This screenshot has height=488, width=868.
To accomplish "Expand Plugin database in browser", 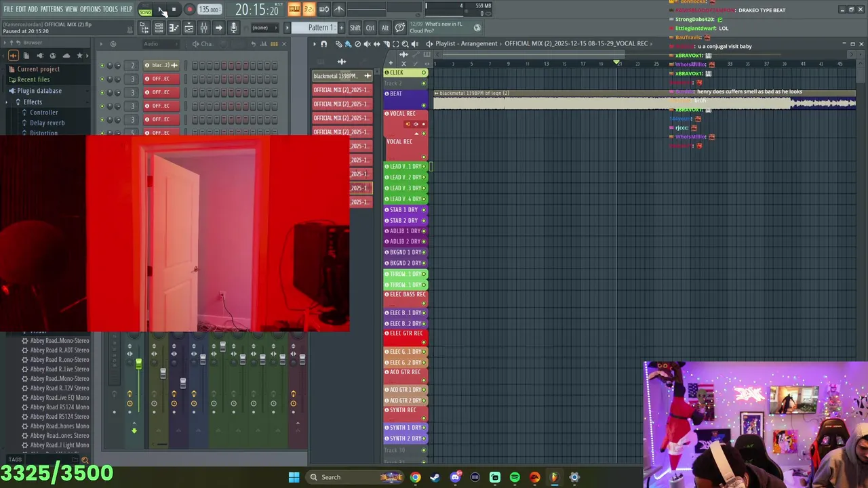I will [39, 91].
